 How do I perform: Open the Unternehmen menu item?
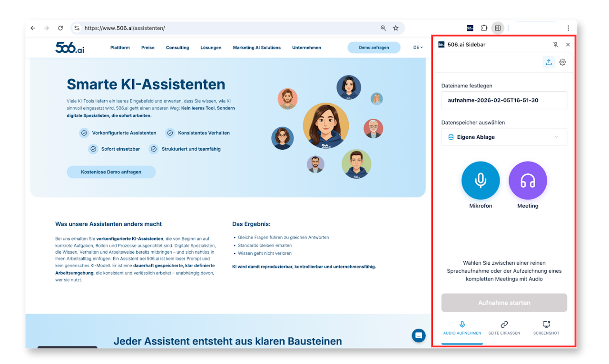point(306,48)
